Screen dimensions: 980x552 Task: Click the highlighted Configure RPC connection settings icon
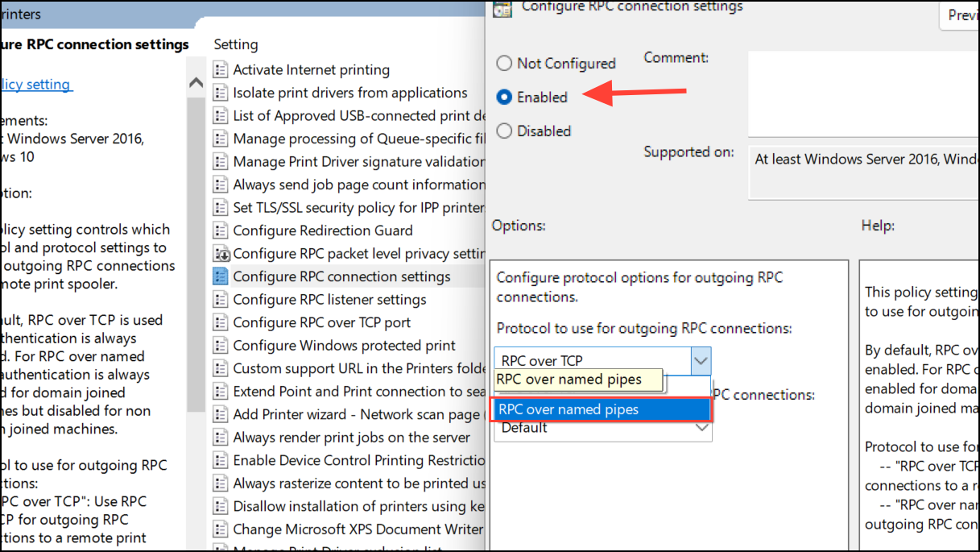pos(221,276)
